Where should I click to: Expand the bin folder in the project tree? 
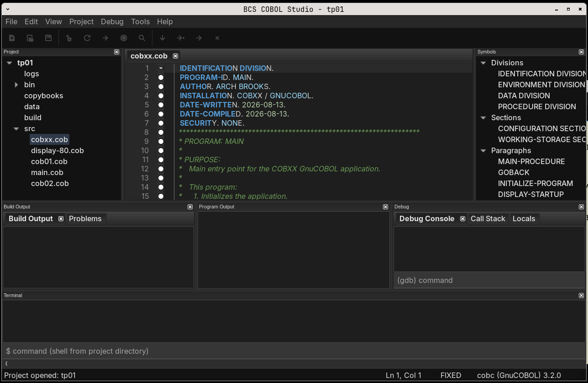(x=16, y=85)
